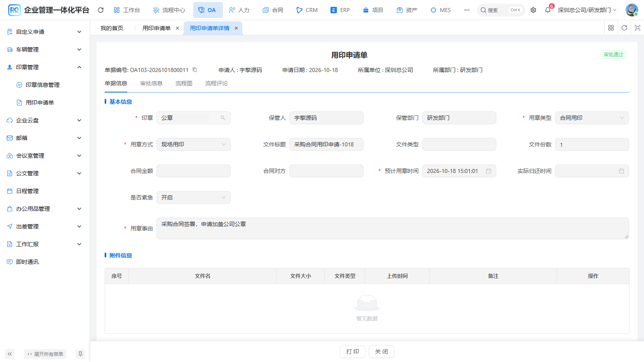Open the MES module
The height and width of the screenshot is (362, 644).
(x=440, y=10)
